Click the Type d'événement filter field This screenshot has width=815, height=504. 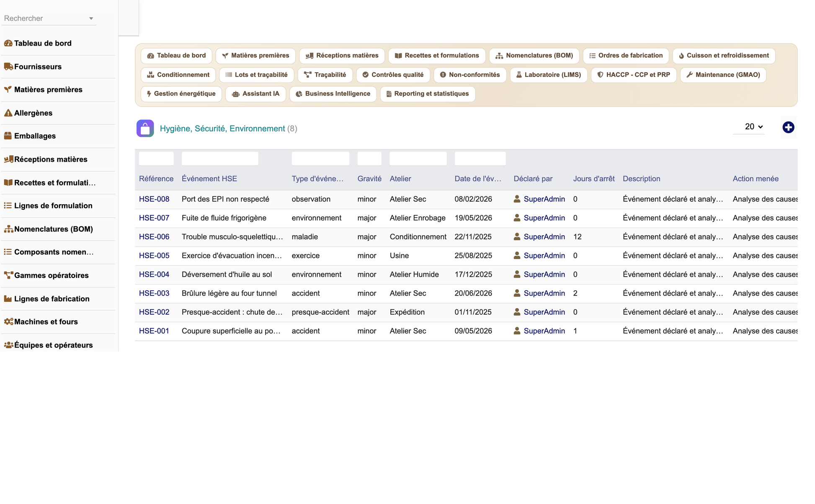[320, 159]
